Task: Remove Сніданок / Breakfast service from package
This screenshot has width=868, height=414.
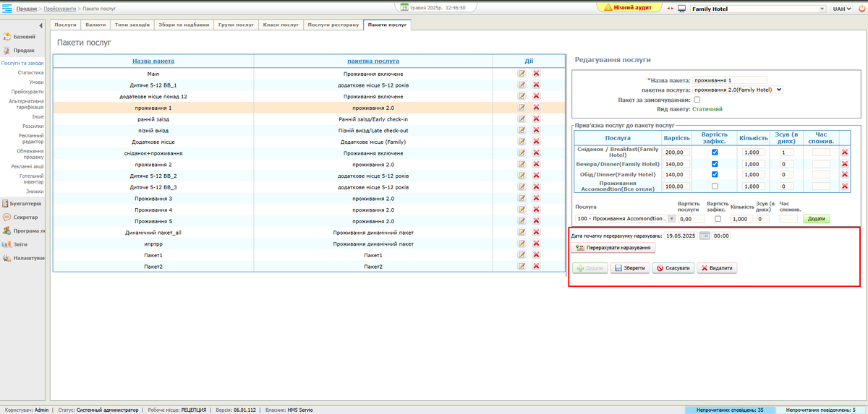Action: click(844, 152)
